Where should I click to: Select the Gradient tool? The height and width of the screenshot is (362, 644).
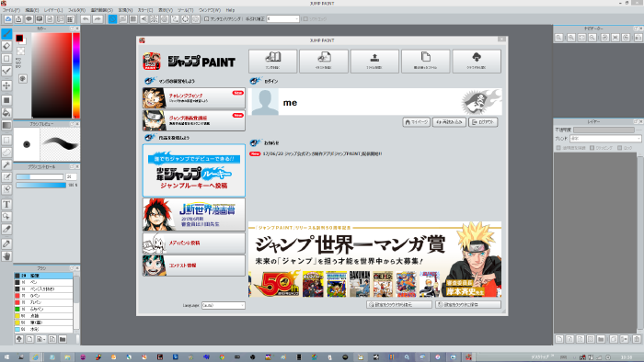point(6,126)
